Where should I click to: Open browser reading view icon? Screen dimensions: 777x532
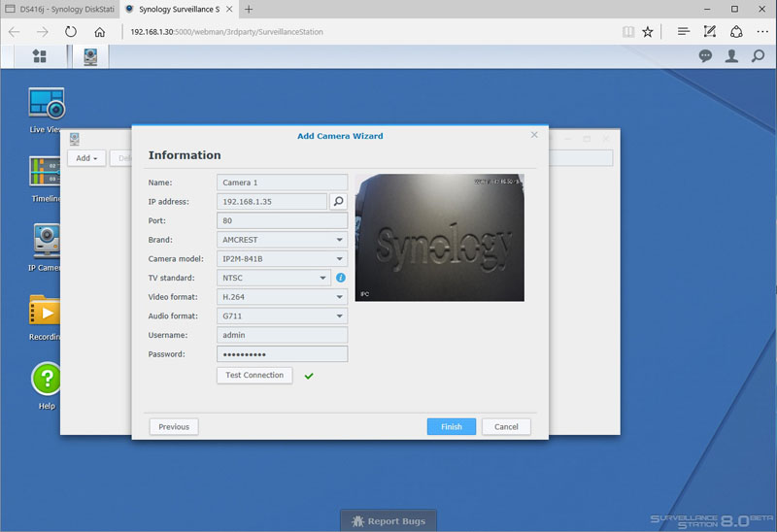(627, 32)
